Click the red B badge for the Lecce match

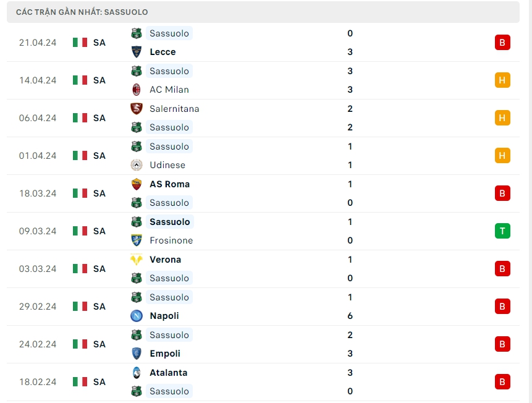pos(502,43)
